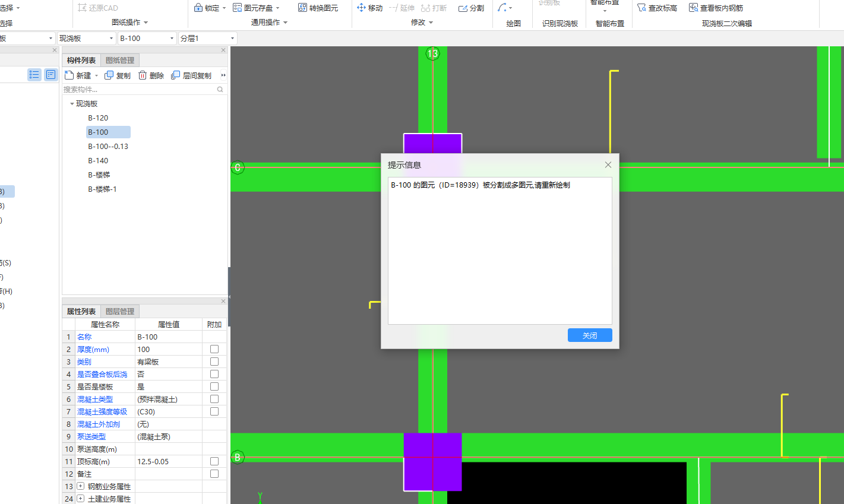Select B-100--0.13 in component tree
The height and width of the screenshot is (504, 844).
coord(108,147)
